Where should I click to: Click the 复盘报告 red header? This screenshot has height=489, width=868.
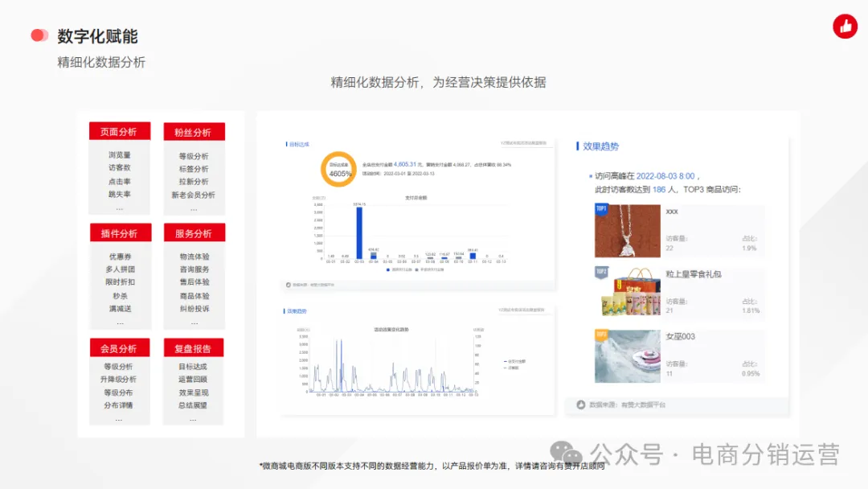click(194, 347)
